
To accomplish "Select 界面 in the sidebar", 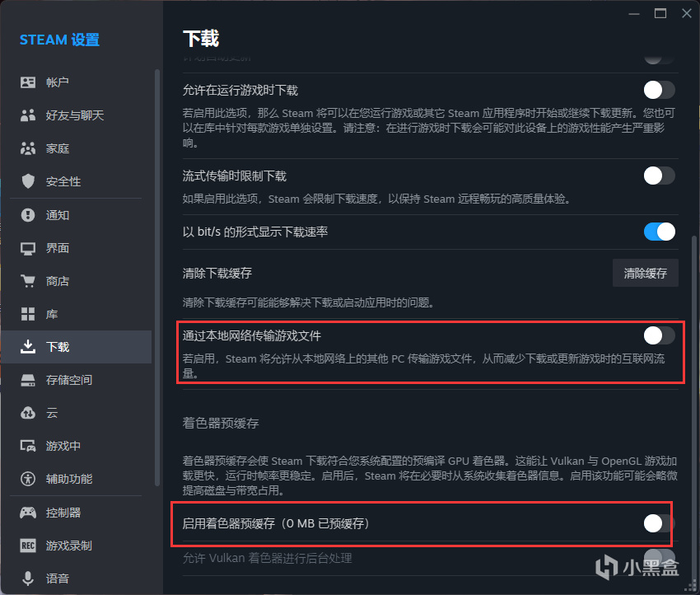I will tap(77, 248).
